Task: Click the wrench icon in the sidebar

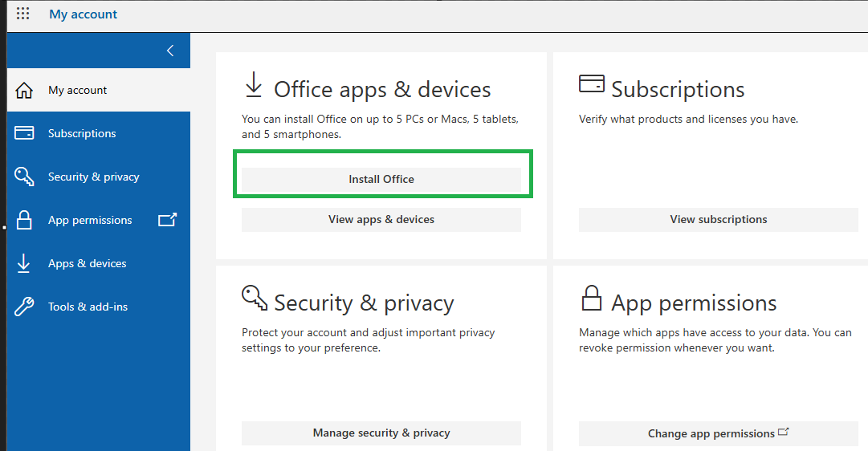Action: click(24, 307)
